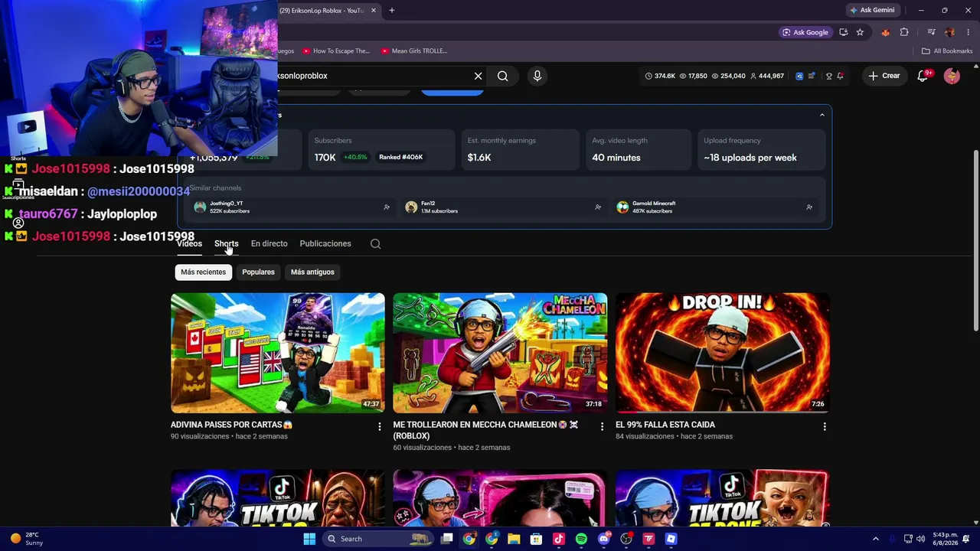Bookmark this page with the star icon

coord(860,32)
